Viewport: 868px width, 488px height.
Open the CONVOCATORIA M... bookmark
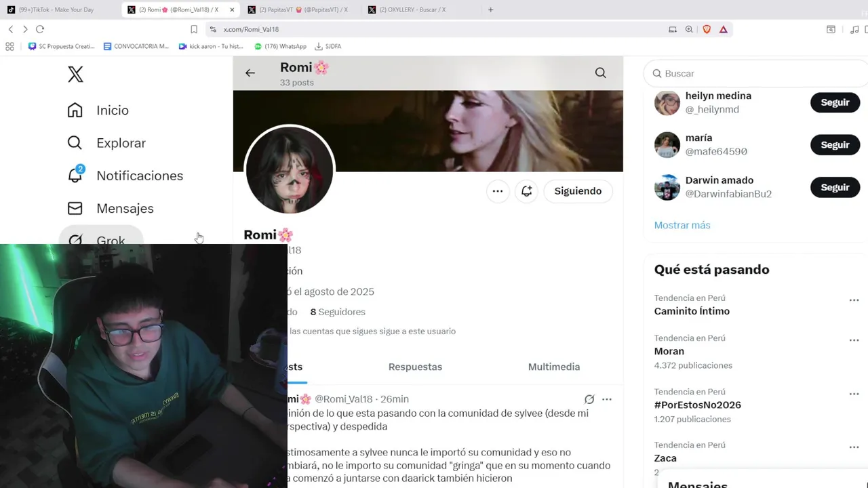pyautogui.click(x=136, y=46)
